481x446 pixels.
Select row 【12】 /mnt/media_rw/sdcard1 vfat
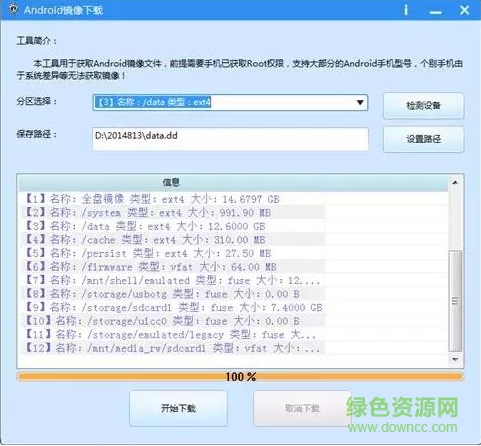click(172, 348)
